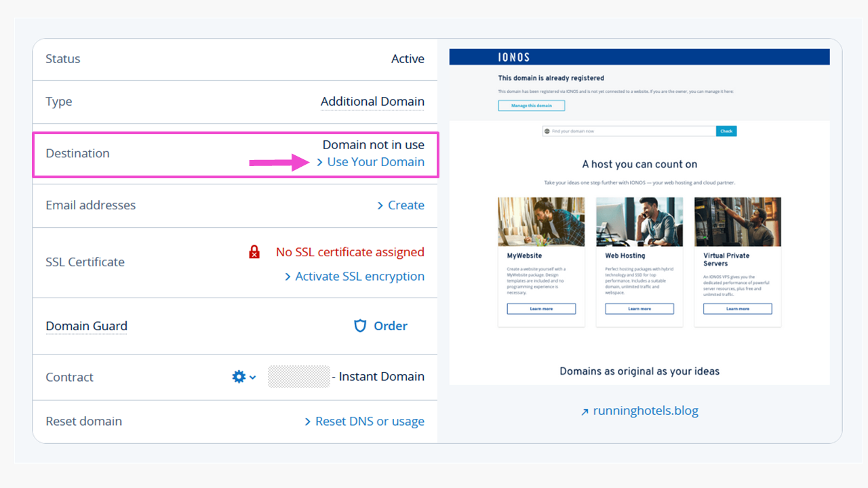
Task: Click the Manage this domain button
Action: point(532,106)
